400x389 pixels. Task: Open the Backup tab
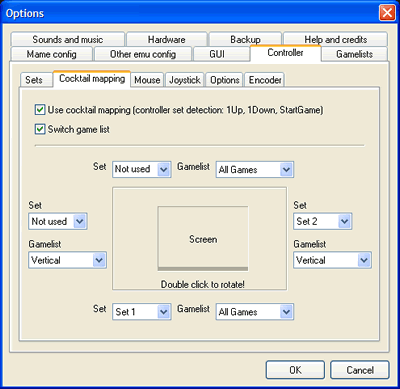tap(245, 40)
